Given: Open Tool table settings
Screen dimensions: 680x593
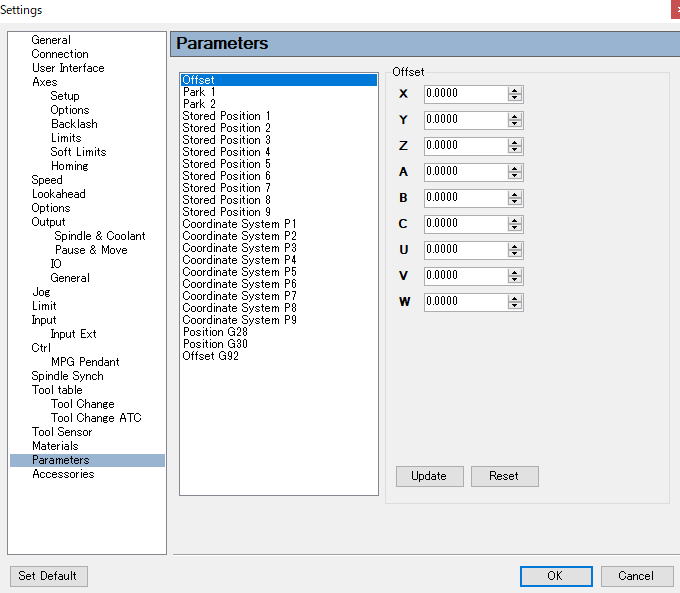Looking at the screenshot, I should [x=57, y=390].
